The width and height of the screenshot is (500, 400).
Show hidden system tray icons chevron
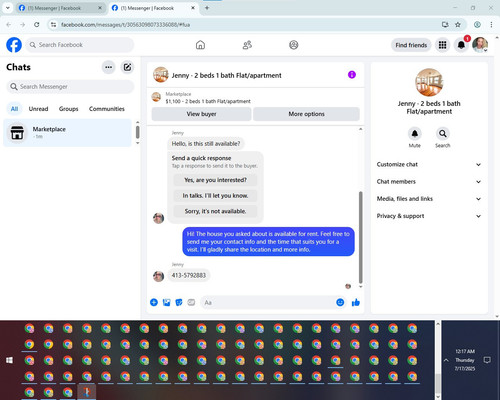click(446, 360)
